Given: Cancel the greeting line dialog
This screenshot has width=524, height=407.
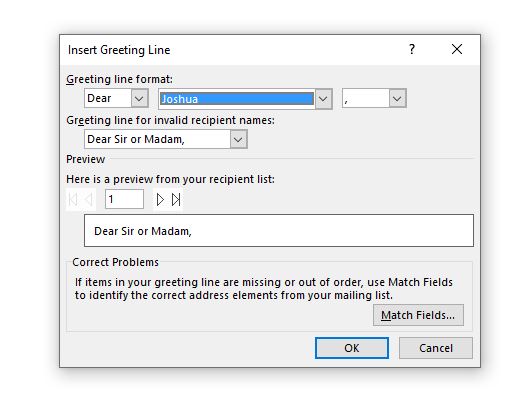Looking at the screenshot, I should point(436,348).
